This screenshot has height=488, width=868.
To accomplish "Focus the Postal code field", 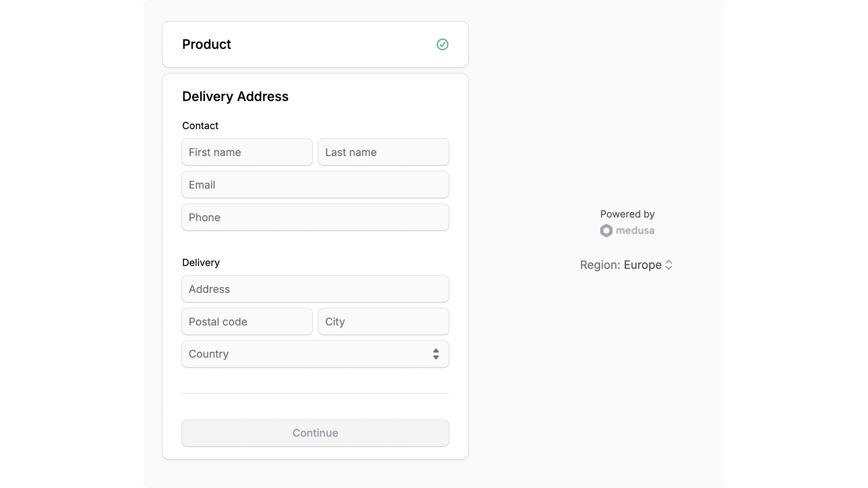I will point(247,321).
